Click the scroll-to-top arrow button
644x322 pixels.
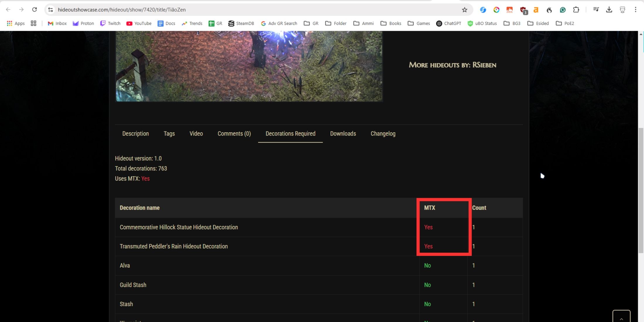pyautogui.click(x=621, y=316)
